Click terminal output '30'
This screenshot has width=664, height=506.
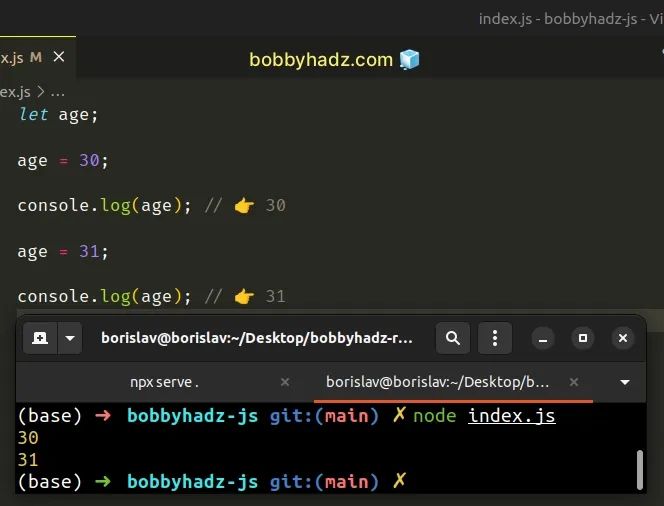point(28,438)
